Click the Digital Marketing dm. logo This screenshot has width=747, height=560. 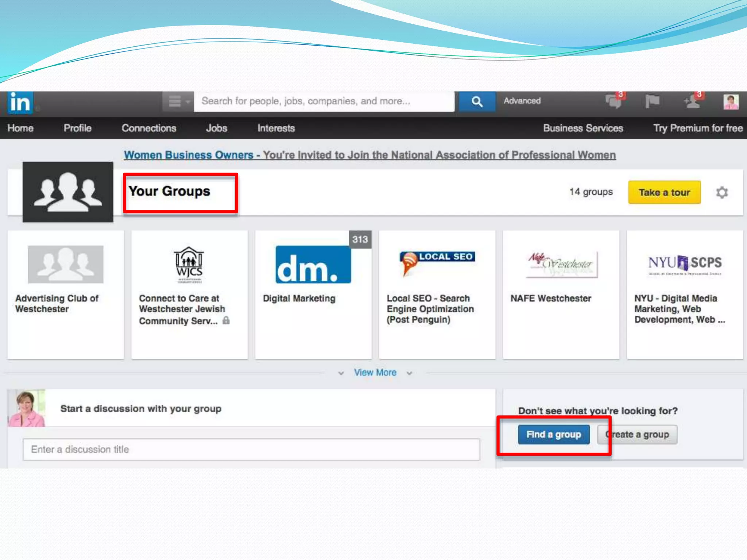[313, 265]
